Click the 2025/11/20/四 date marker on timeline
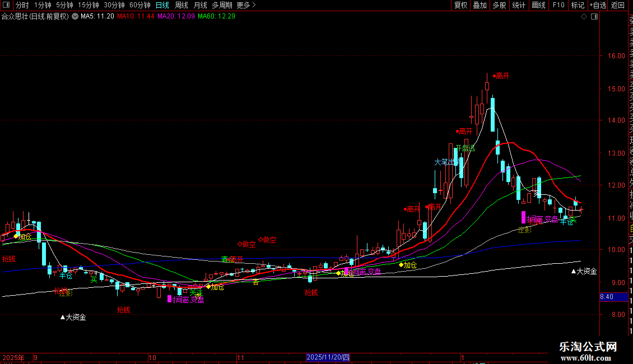 coord(328,357)
